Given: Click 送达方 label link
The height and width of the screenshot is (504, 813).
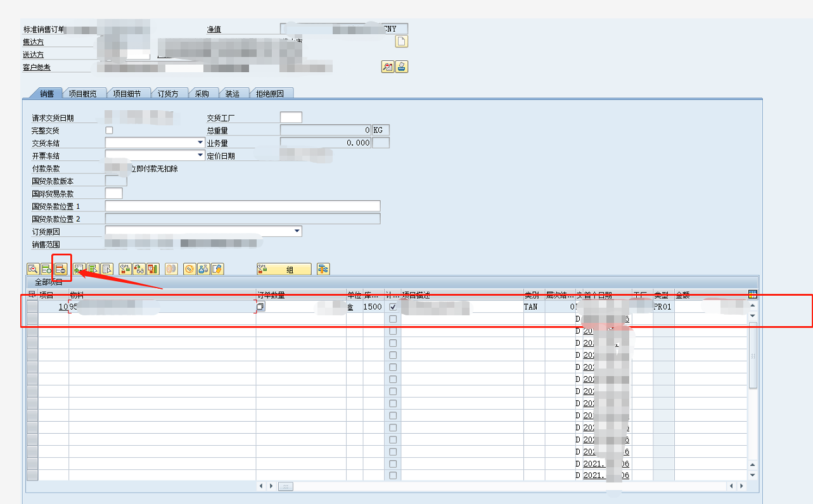Looking at the screenshot, I should pos(34,54).
